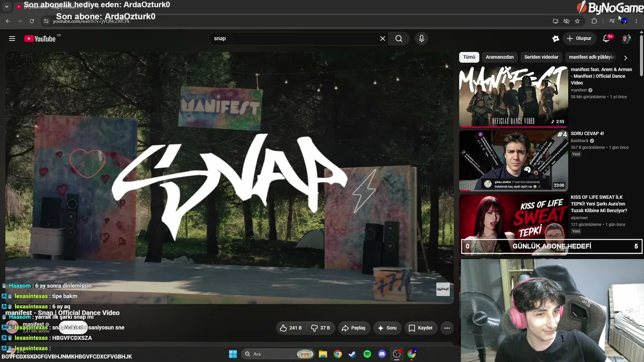Open Discord from the taskbar
This screenshot has height=362, width=644.
382,354
